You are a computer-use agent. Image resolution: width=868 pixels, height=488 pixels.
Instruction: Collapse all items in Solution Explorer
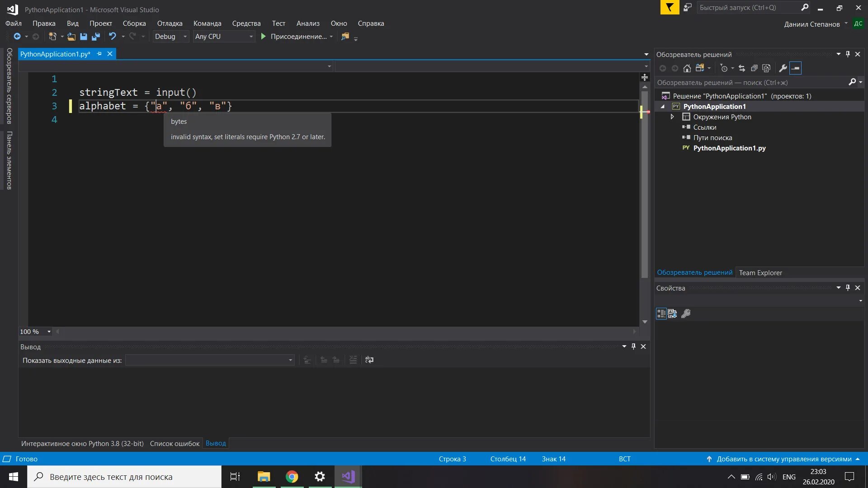coord(754,68)
